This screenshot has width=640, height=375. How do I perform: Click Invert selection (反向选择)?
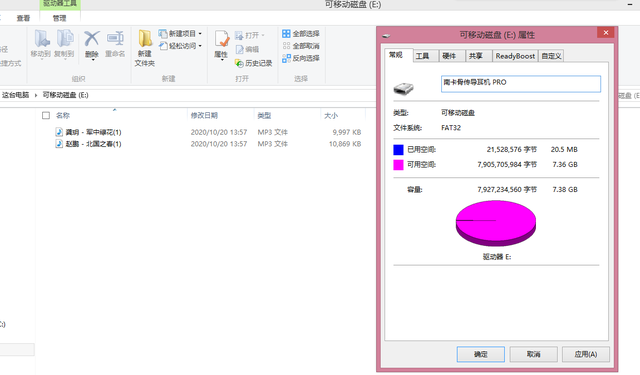[300, 58]
